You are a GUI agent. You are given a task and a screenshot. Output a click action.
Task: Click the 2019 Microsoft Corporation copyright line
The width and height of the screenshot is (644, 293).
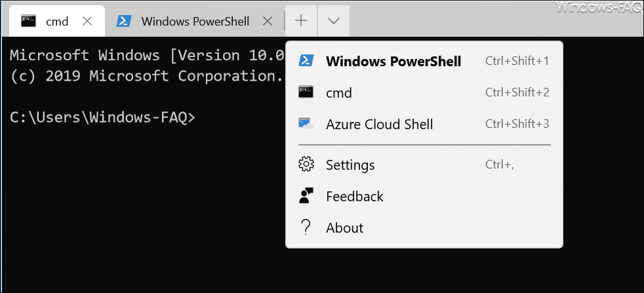coord(147,76)
